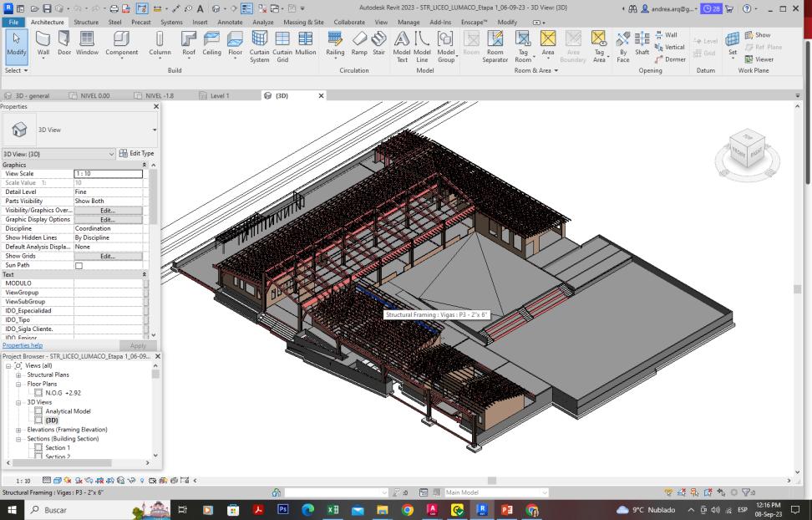Expand Elevations (Framing Elevation) node
Screen dimensions: 812x520
(x=18, y=430)
